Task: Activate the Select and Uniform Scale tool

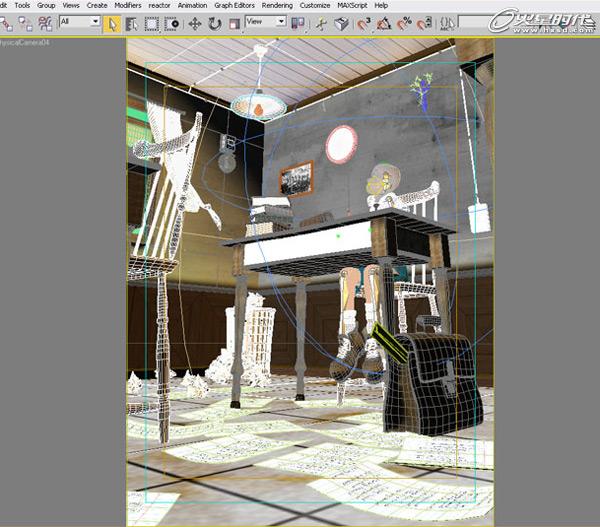Action: pos(234,24)
